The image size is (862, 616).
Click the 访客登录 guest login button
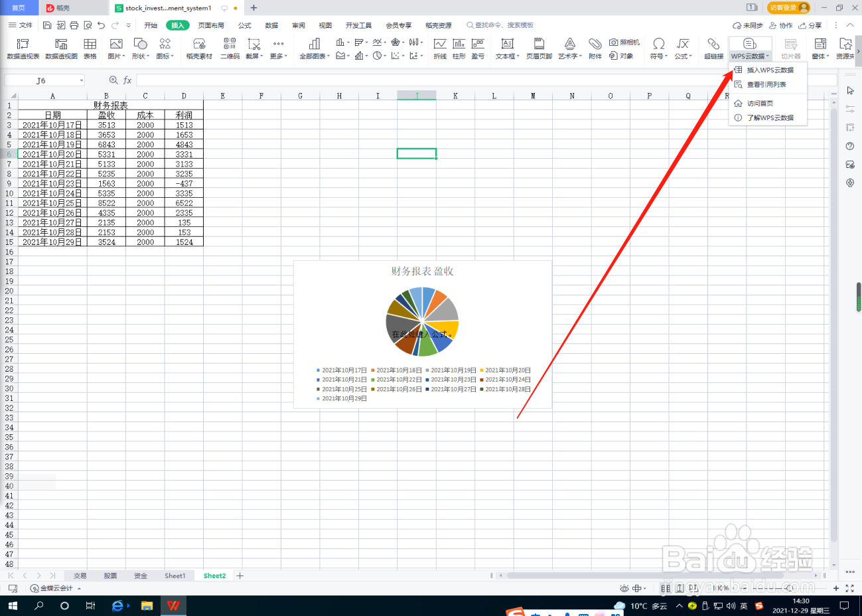coord(788,8)
